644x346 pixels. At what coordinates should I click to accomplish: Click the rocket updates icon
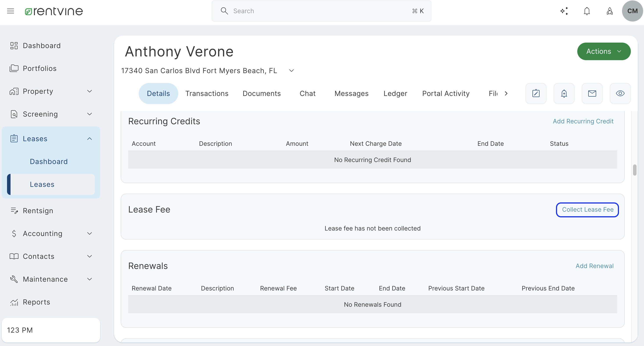[x=610, y=11]
